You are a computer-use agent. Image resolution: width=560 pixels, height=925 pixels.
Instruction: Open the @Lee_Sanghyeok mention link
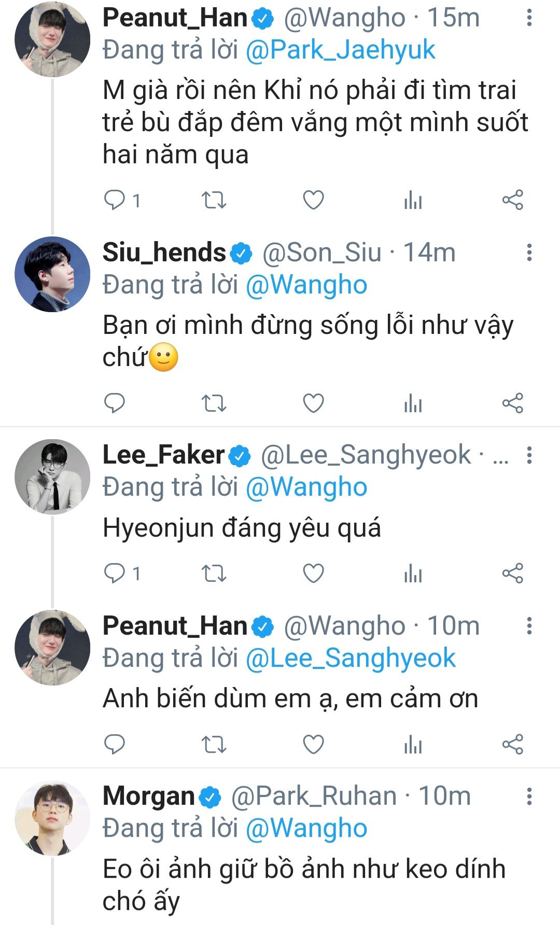click(x=351, y=658)
